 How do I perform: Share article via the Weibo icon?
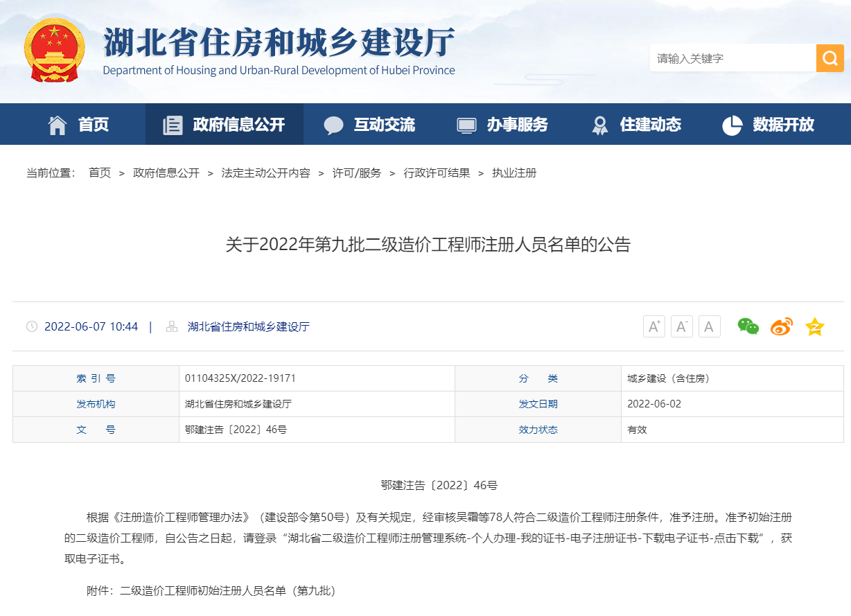pos(781,326)
